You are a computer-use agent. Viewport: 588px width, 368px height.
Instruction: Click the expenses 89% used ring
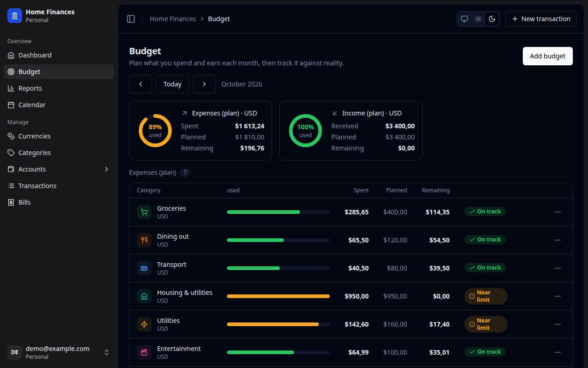click(155, 131)
